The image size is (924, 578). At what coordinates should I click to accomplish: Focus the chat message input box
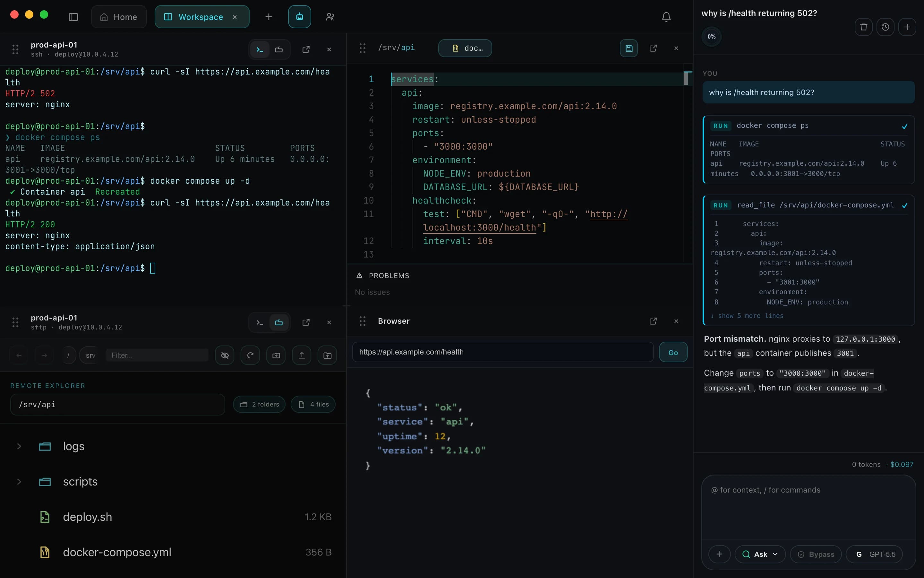pyautogui.click(x=809, y=507)
